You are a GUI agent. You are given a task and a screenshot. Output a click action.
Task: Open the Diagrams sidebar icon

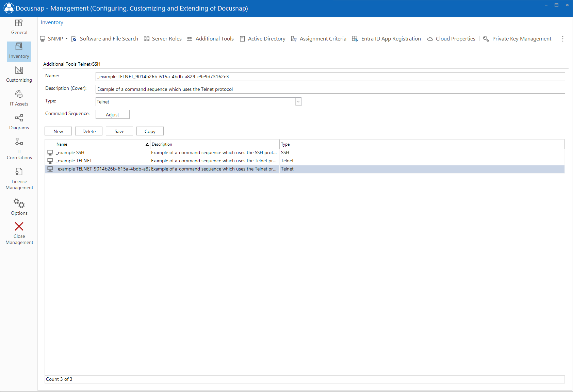[19, 118]
